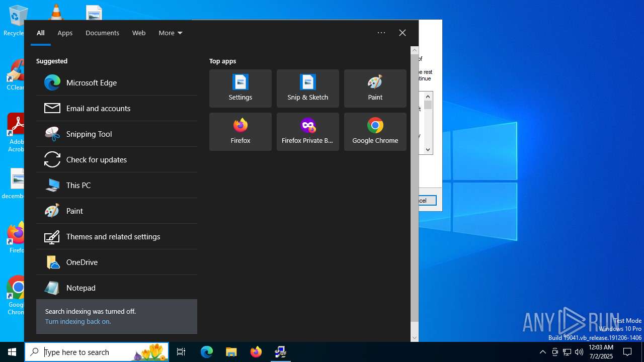The height and width of the screenshot is (362, 644).
Task: Click Cancel button in background dialog
Action: point(427,201)
